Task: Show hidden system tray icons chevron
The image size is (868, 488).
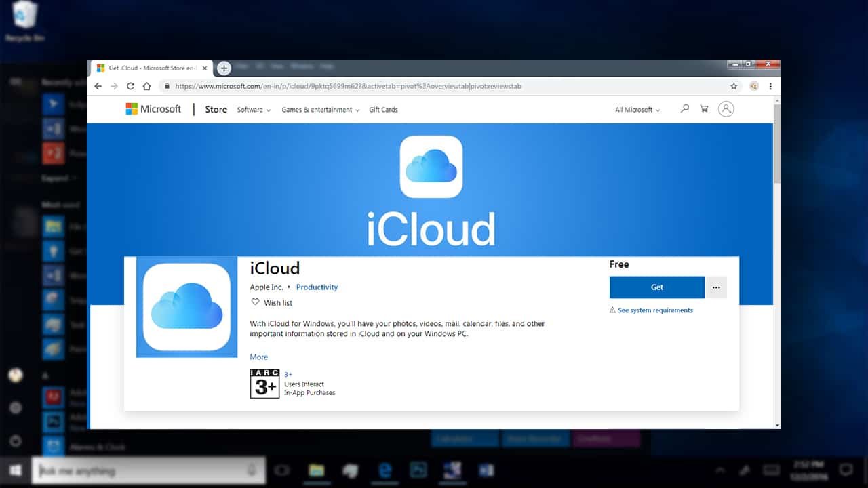Action: tap(720, 470)
